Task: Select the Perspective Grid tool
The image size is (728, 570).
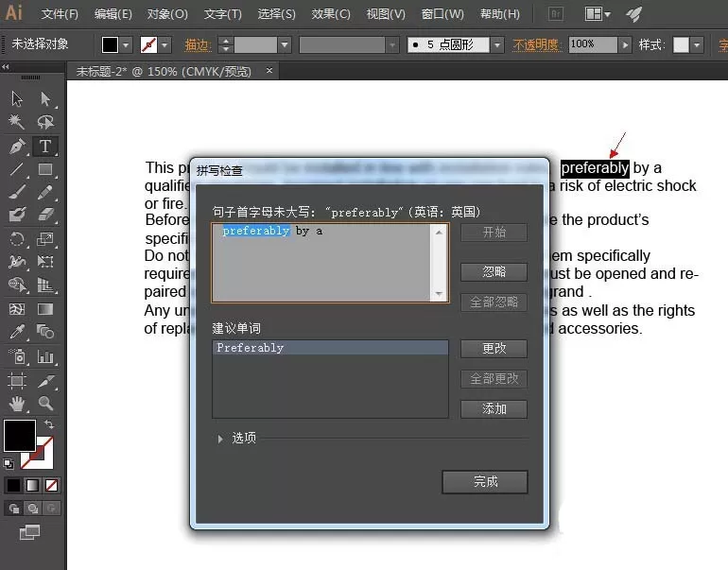Action: pos(45,285)
